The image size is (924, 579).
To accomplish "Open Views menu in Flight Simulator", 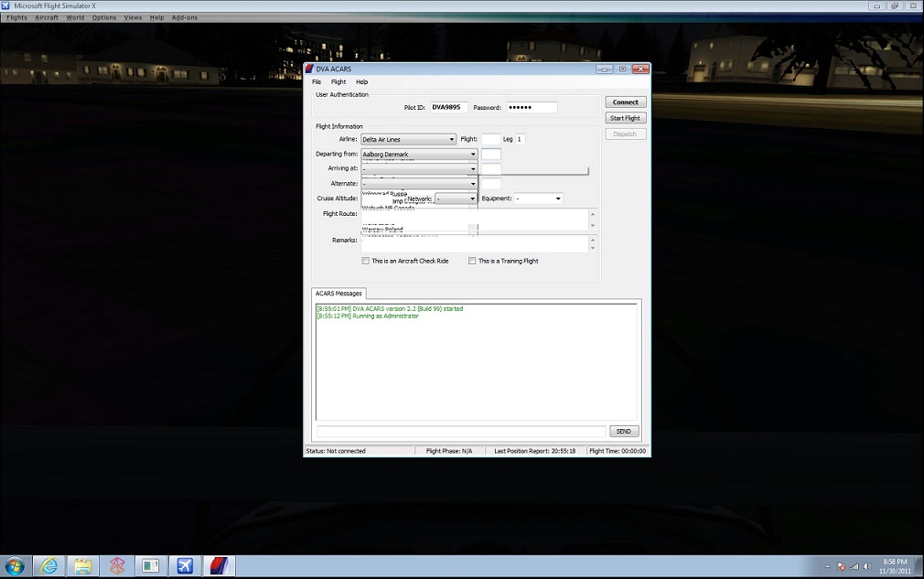I will [133, 17].
